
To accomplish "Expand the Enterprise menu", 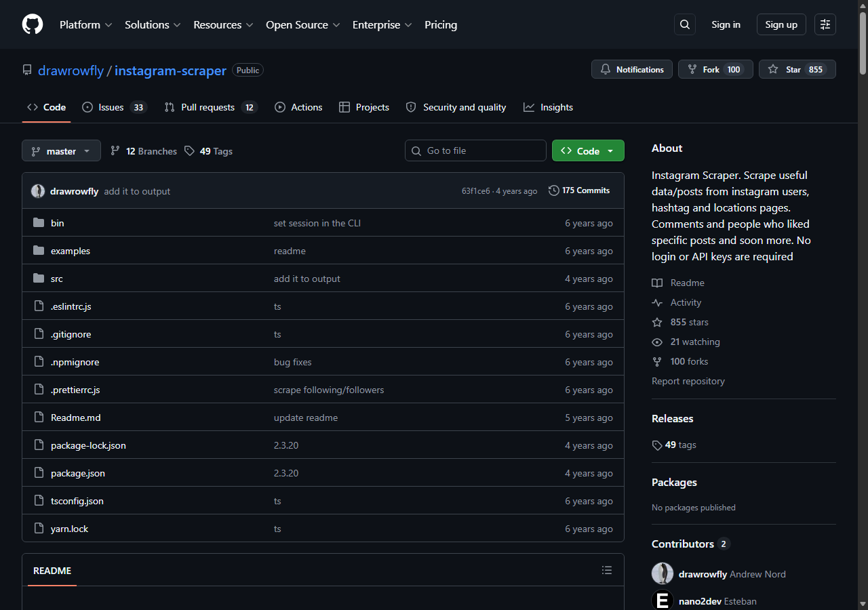I will coord(382,24).
